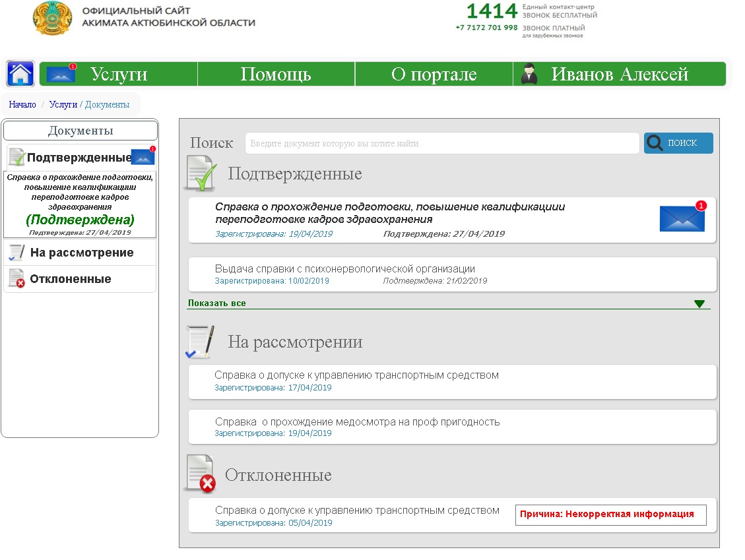The height and width of the screenshot is (560, 745).
Task: Click Показать все link
Action: pyautogui.click(x=216, y=303)
